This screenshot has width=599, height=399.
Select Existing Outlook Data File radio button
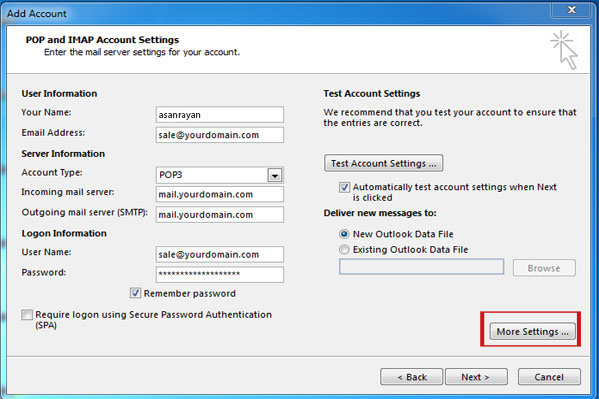(344, 250)
